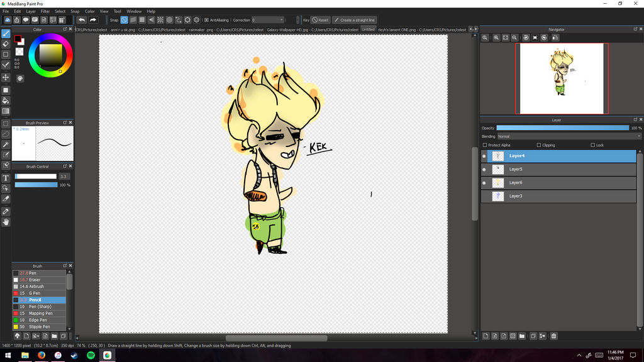Screen dimensions: 644x362
Task: Click the Create a straight line button
Action: pyautogui.click(x=355, y=19)
